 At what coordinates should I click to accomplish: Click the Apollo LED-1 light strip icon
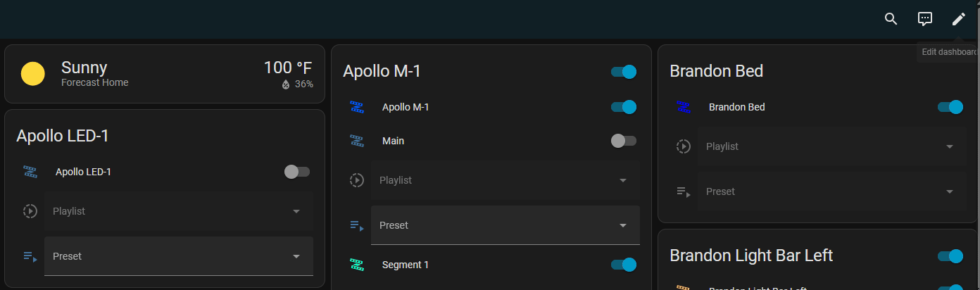point(30,172)
